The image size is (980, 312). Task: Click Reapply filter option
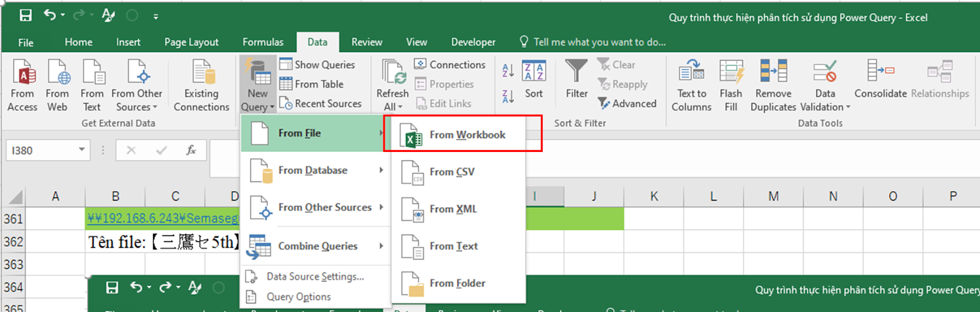pos(623,84)
